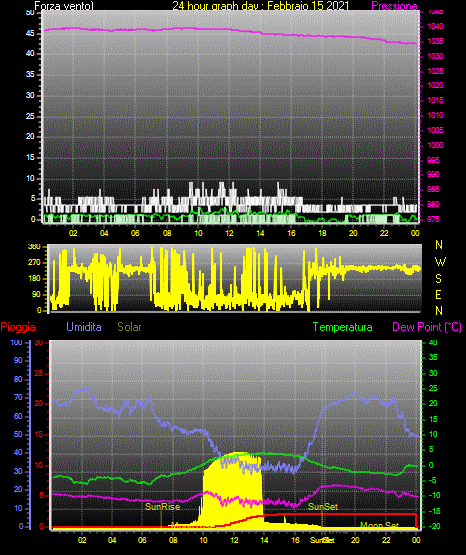Click the Forza vento title label

[x=64, y=6]
